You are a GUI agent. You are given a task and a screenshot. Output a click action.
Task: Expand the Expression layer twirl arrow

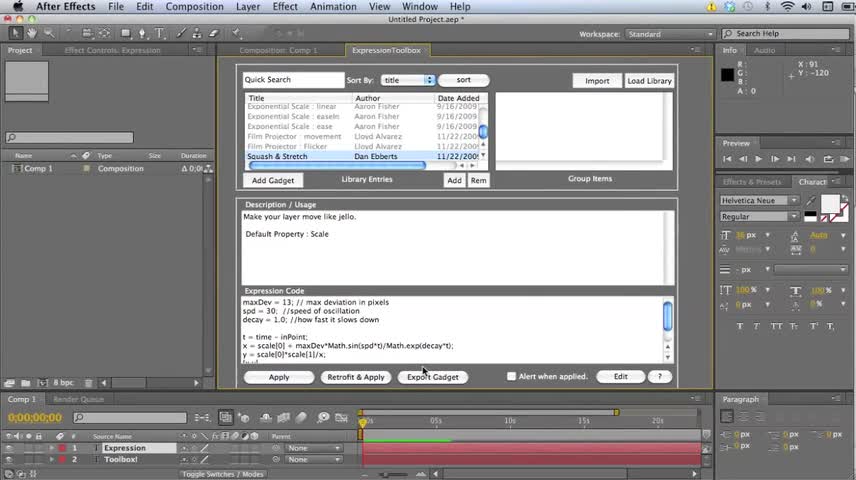[x=52, y=448]
